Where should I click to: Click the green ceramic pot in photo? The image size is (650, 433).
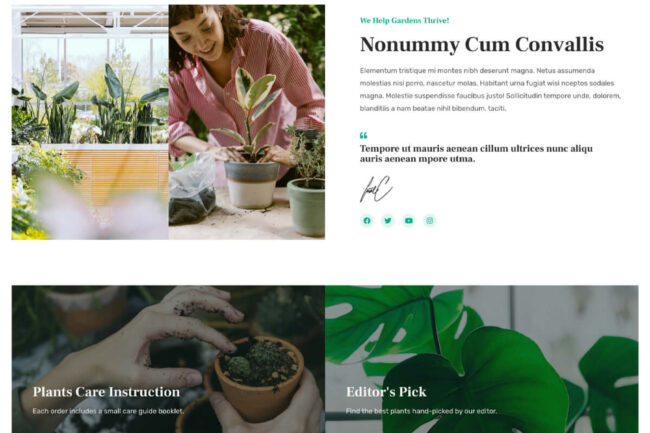[x=306, y=207]
